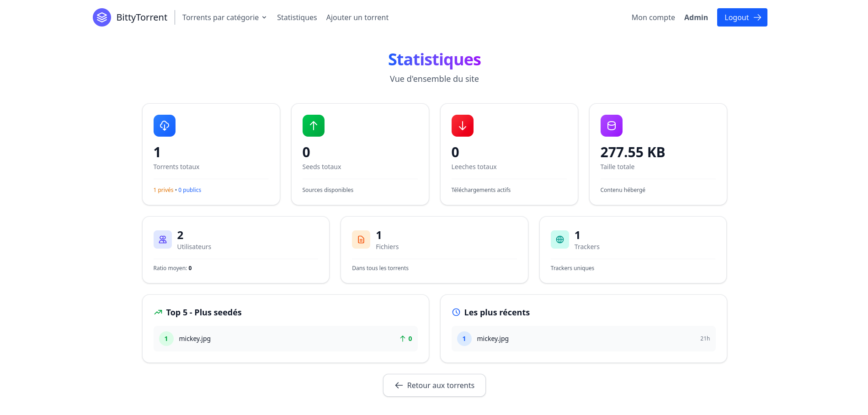This screenshot has width=868, height=415.
Task: Click the trending-up icon next to Top 5
Action: (x=158, y=312)
